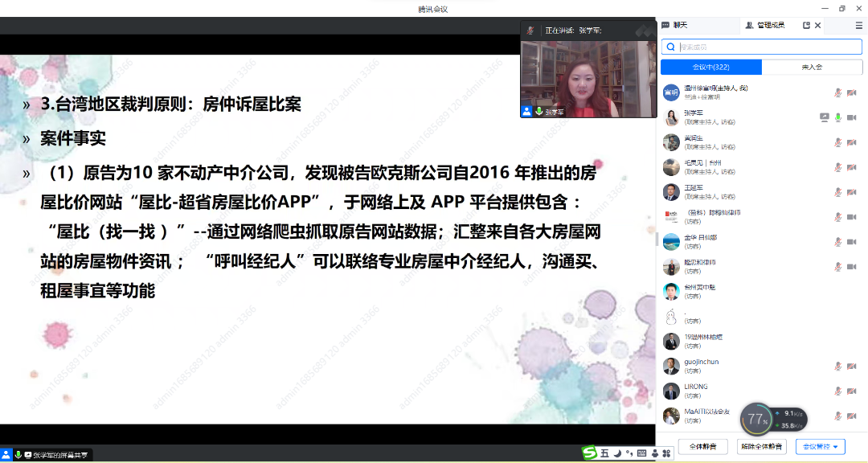Mute 张学军's green microphone

[x=838, y=117]
